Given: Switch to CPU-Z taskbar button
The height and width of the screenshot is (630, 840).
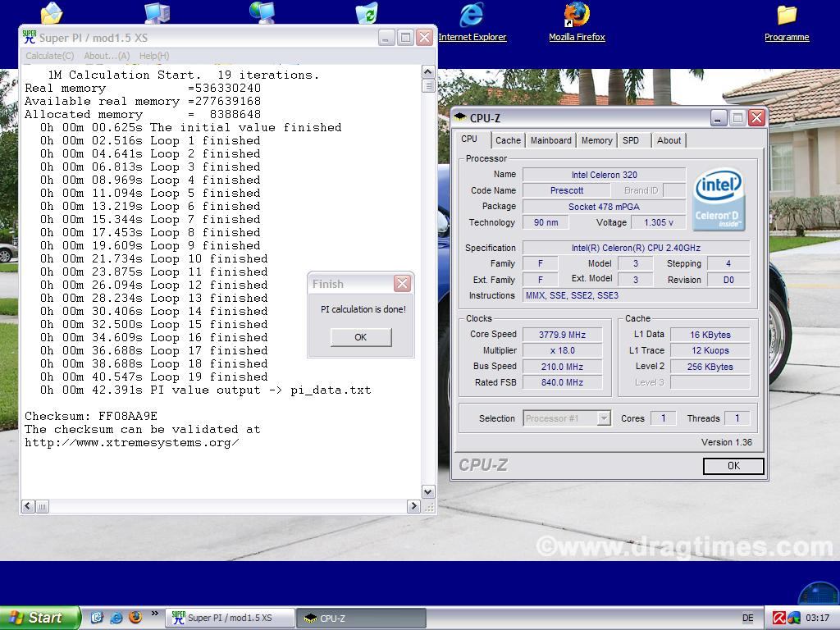Looking at the screenshot, I should pos(362,619).
